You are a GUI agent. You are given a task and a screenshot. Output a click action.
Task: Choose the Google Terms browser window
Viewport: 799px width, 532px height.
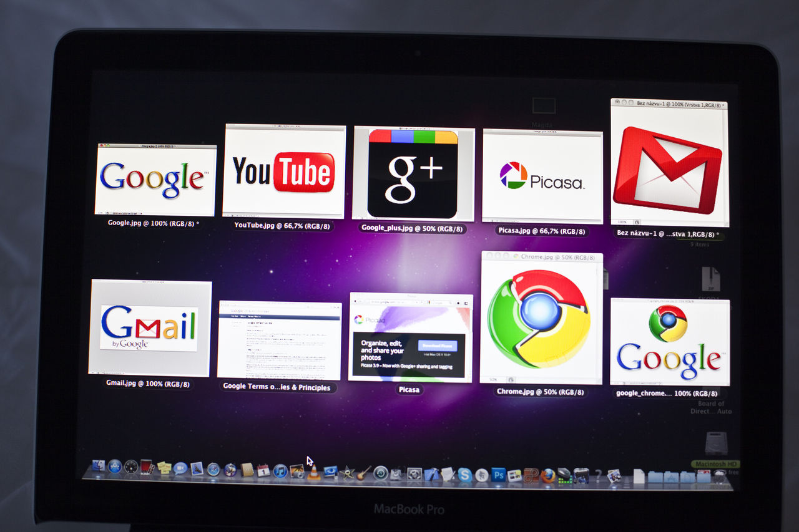pyautogui.click(x=279, y=340)
